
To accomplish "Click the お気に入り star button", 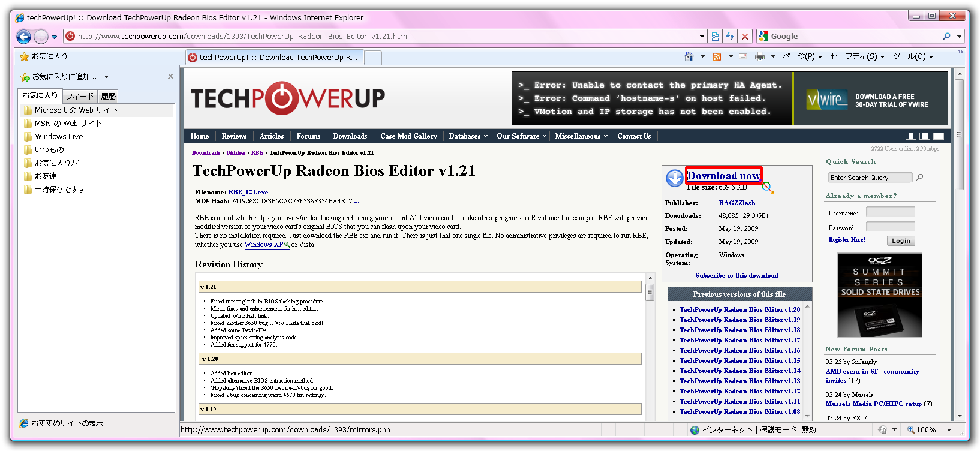I will tap(43, 56).
